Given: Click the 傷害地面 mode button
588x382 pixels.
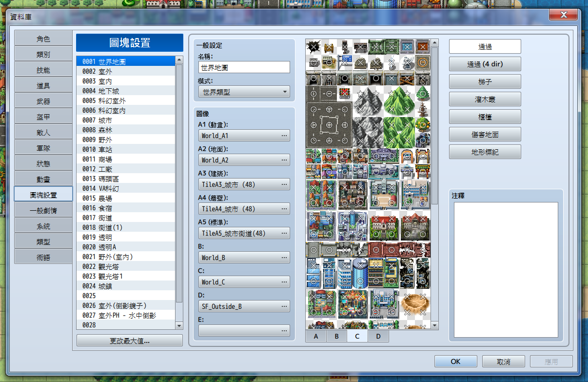Looking at the screenshot, I should click(485, 134).
